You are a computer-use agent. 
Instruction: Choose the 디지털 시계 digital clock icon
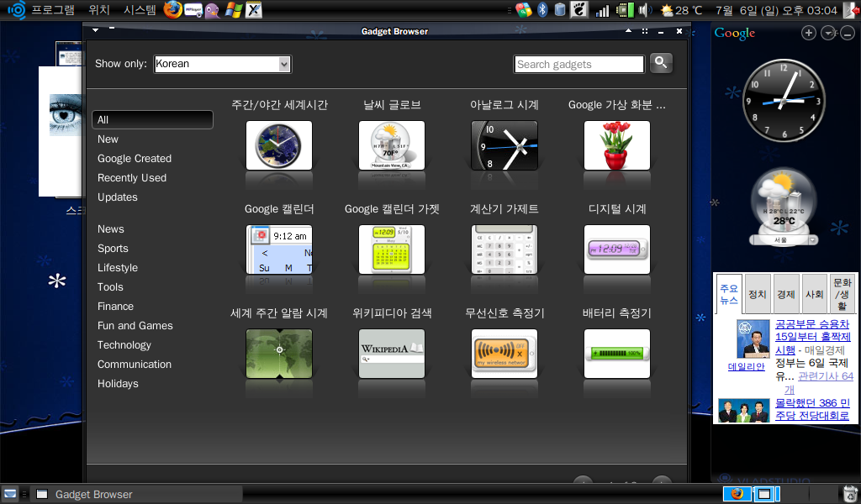(617, 249)
